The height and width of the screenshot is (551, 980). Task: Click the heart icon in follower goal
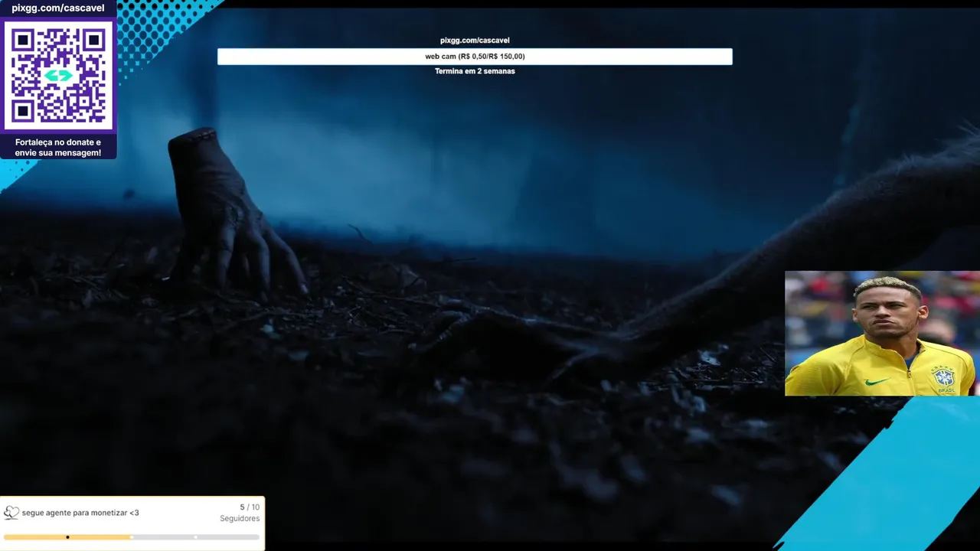pyautogui.click(x=11, y=513)
